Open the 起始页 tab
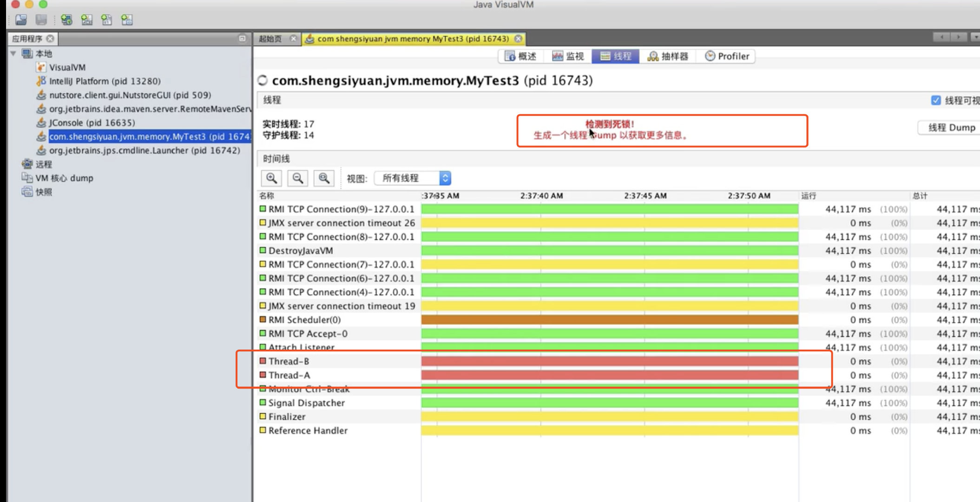The height and width of the screenshot is (502, 980). point(270,39)
